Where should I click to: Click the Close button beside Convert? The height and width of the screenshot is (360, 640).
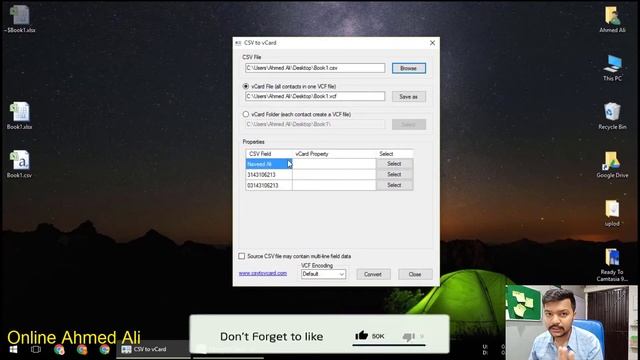click(415, 274)
